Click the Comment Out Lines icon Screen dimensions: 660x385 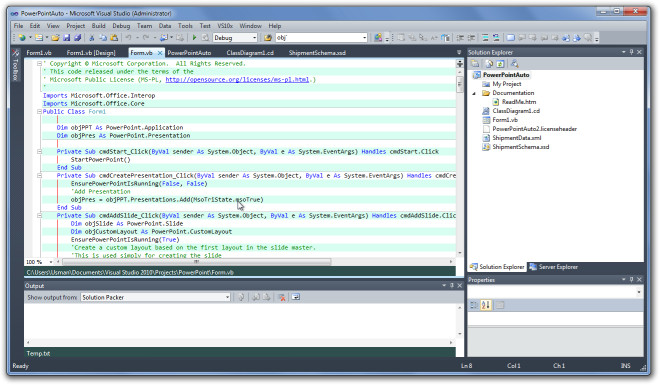[x=485, y=38]
